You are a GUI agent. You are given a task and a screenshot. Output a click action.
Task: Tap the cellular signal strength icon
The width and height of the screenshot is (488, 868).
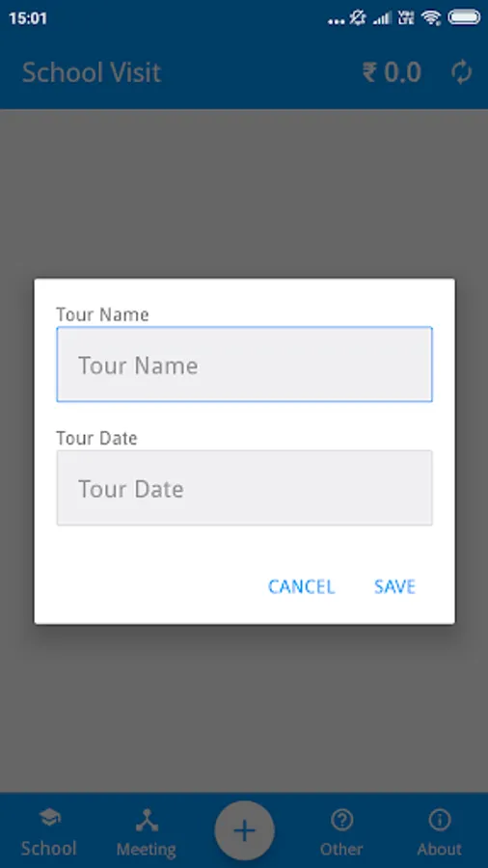point(382,18)
